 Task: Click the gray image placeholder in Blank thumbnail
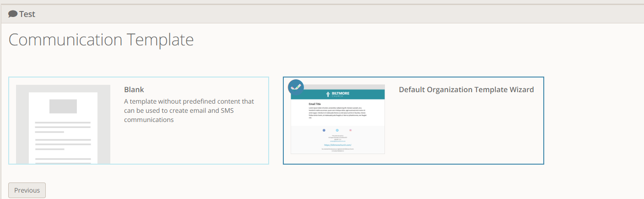pos(63,106)
